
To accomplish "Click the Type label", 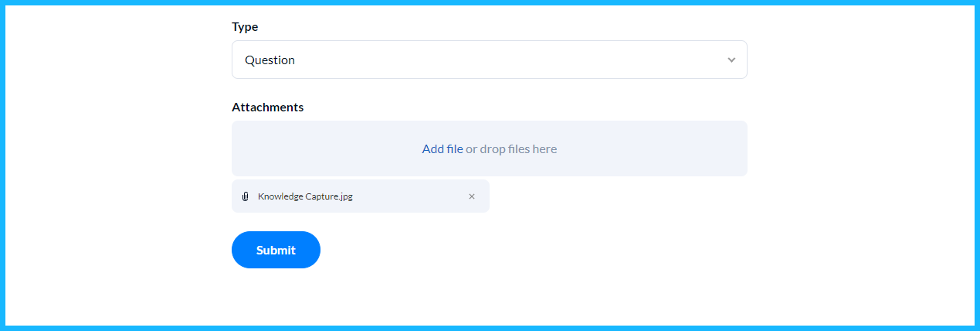I will tap(245, 27).
